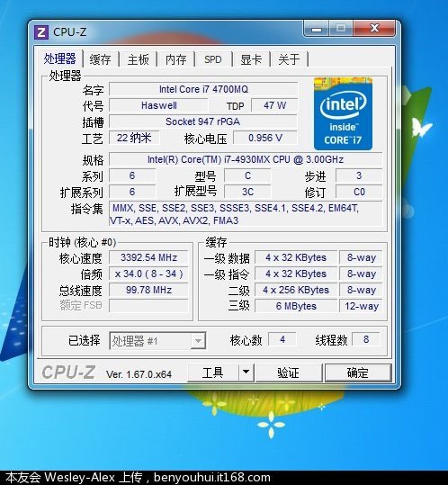Click the Socket 947 rPGA value

tap(203, 121)
